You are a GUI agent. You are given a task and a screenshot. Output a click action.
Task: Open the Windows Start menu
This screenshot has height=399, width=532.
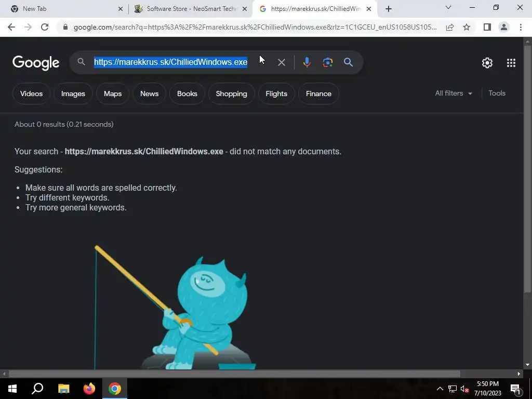12,389
